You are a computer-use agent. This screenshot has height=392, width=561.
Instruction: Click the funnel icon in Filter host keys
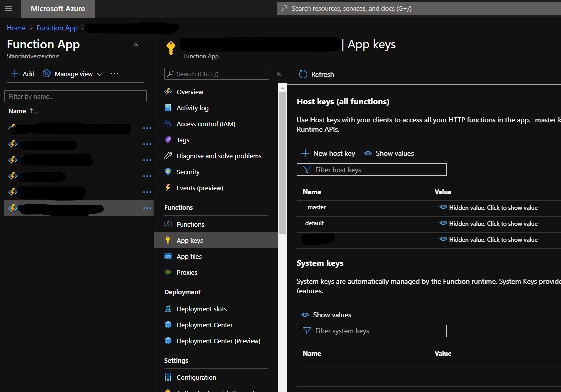tap(307, 169)
